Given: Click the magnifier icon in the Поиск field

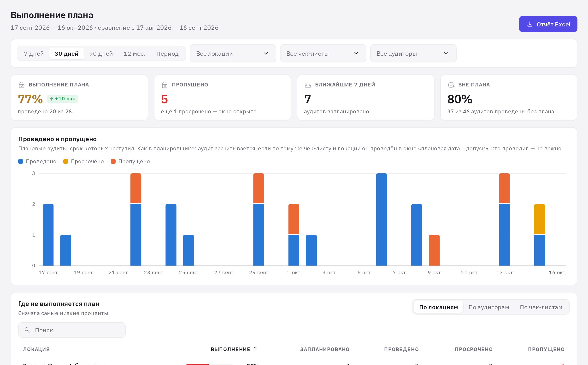Looking at the screenshot, I should pos(27,330).
